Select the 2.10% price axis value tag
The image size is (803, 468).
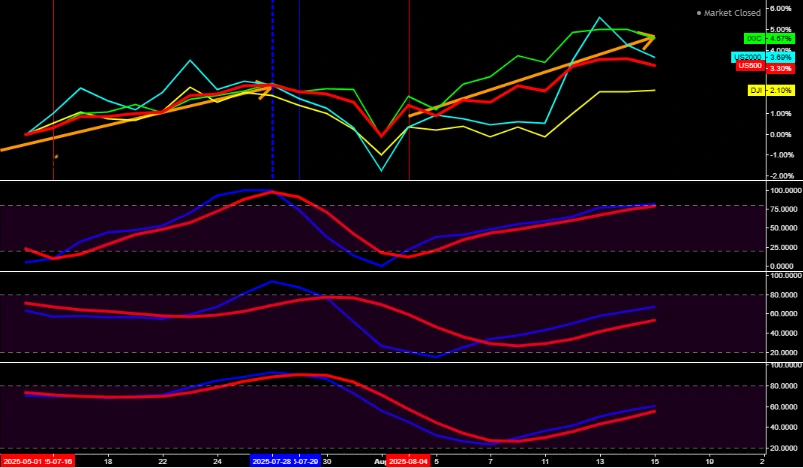(781, 90)
